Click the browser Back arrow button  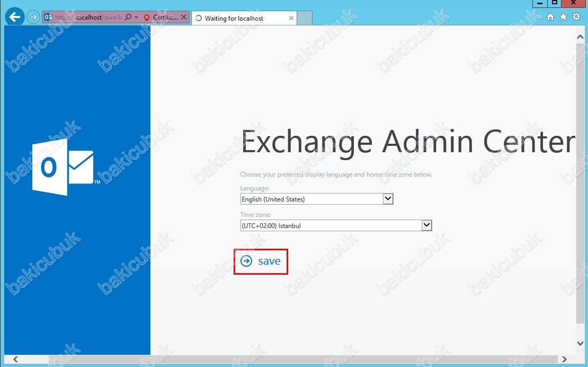pos(15,17)
